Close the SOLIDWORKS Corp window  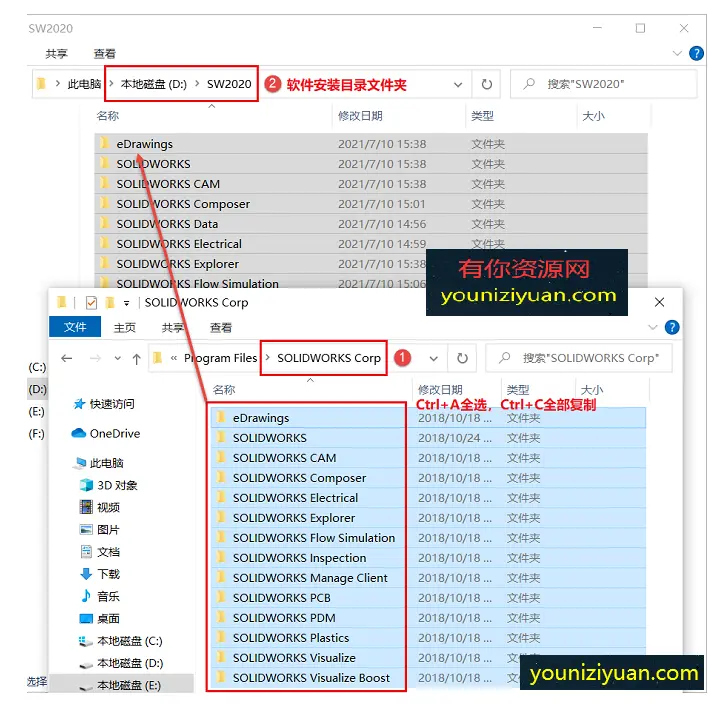pyautogui.click(x=659, y=302)
